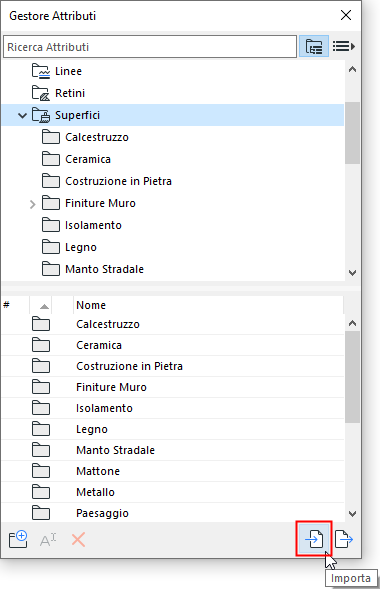The image size is (380, 589).
Task: Select Ceramica row in the list
Action: tap(173, 345)
